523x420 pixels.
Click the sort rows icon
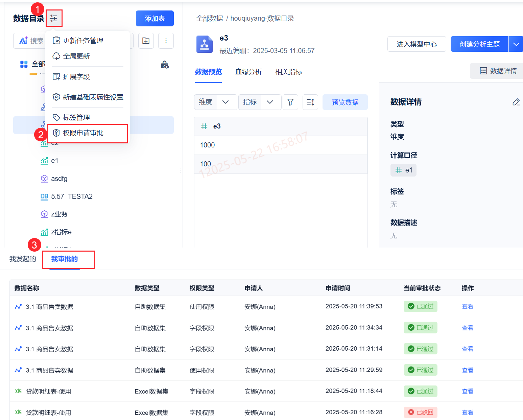click(x=310, y=102)
